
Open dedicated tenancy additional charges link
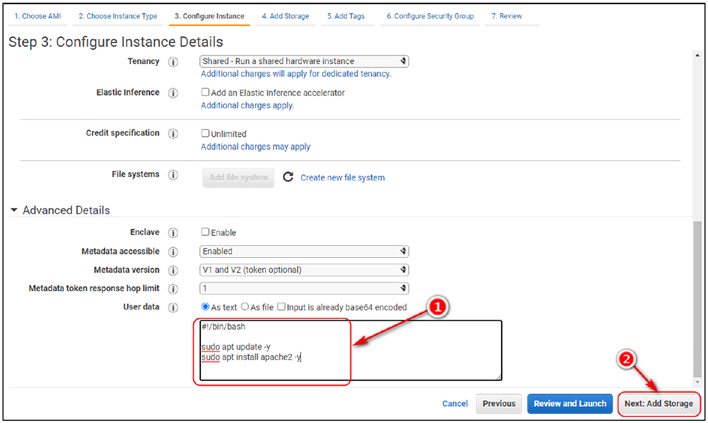pos(296,74)
